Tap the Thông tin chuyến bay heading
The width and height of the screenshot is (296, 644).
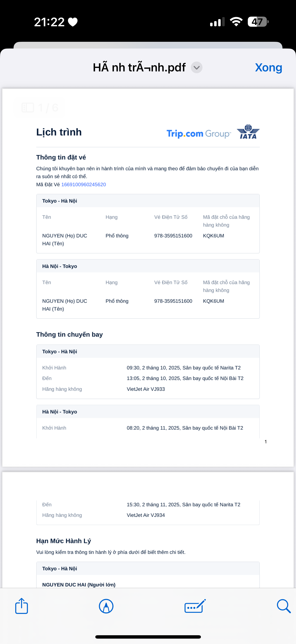click(69, 335)
